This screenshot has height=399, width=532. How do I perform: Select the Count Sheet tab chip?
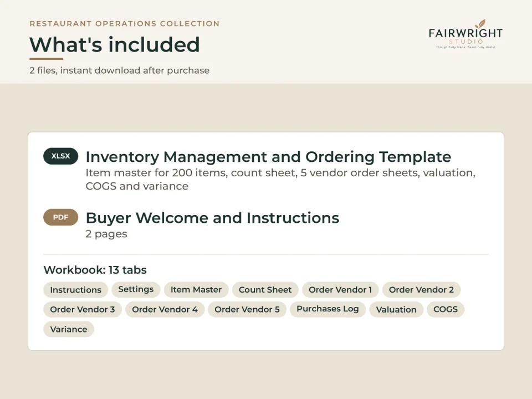coord(265,290)
